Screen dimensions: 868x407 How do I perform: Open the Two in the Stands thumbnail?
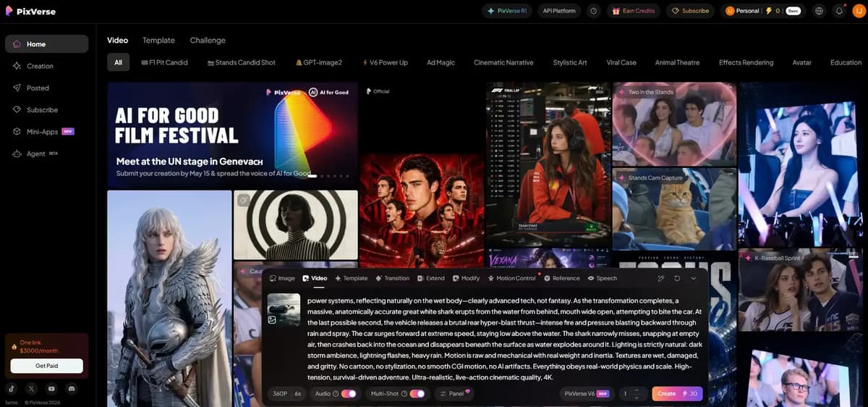pos(674,124)
